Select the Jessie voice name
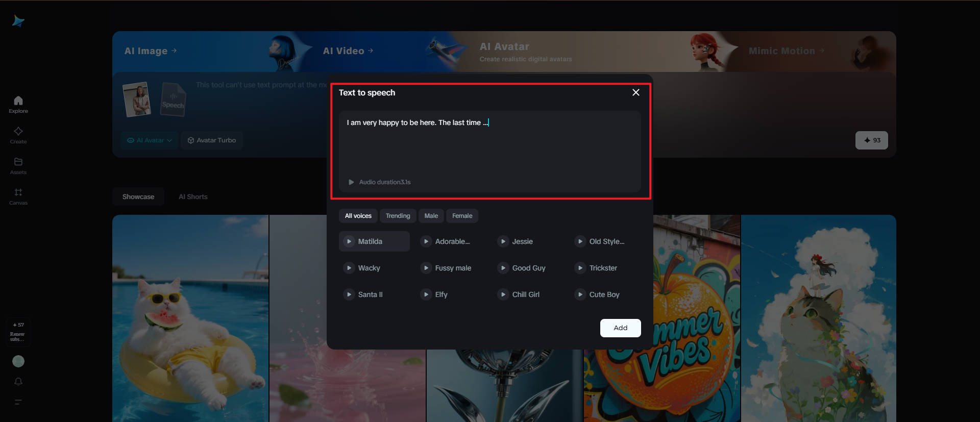 pos(523,241)
